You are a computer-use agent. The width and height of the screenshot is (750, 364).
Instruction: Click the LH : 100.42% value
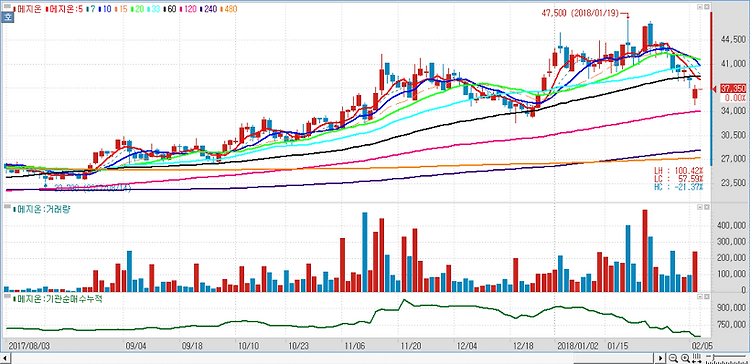(x=679, y=170)
